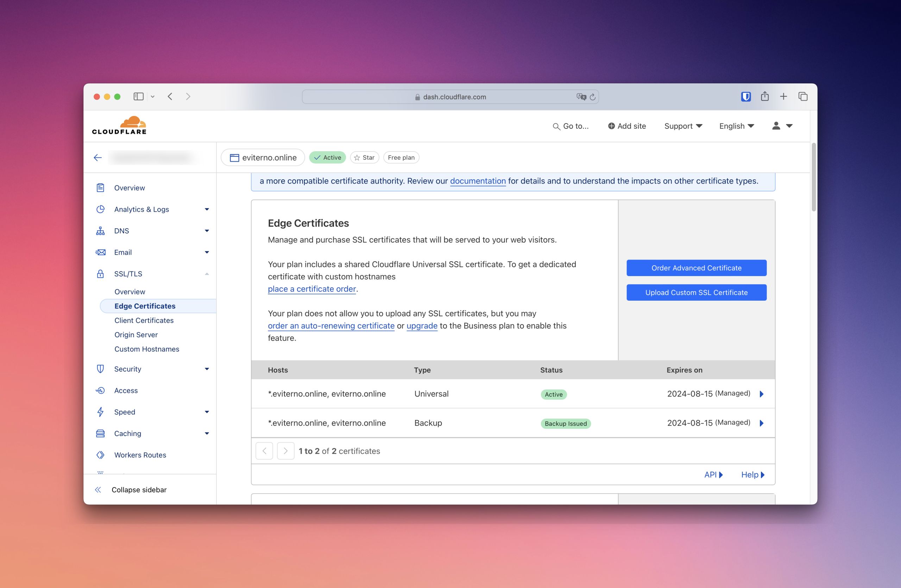Toggle the Safari sidebar icon
901x588 pixels.
pos(139,96)
